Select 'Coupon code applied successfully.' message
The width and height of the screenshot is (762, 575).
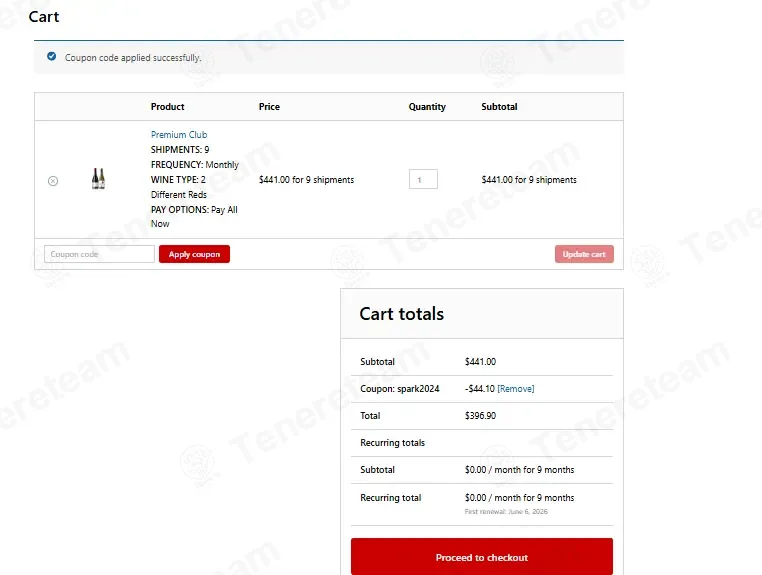point(133,58)
